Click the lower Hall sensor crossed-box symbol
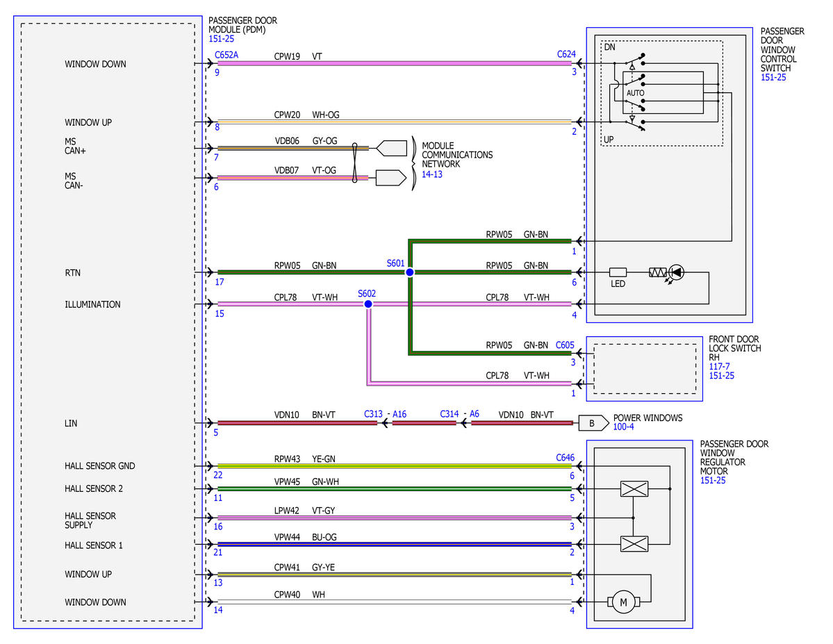Image resolution: width=833 pixels, height=644 pixels. click(634, 544)
